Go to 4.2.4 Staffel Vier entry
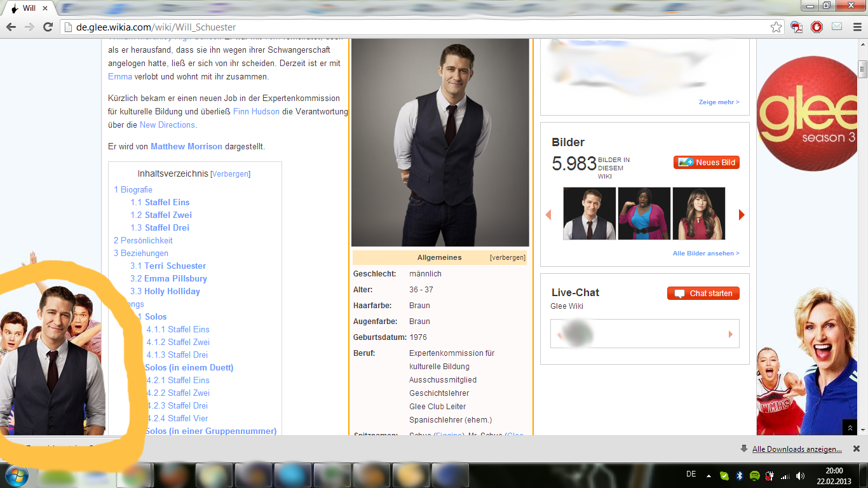868x488 pixels. point(177,418)
